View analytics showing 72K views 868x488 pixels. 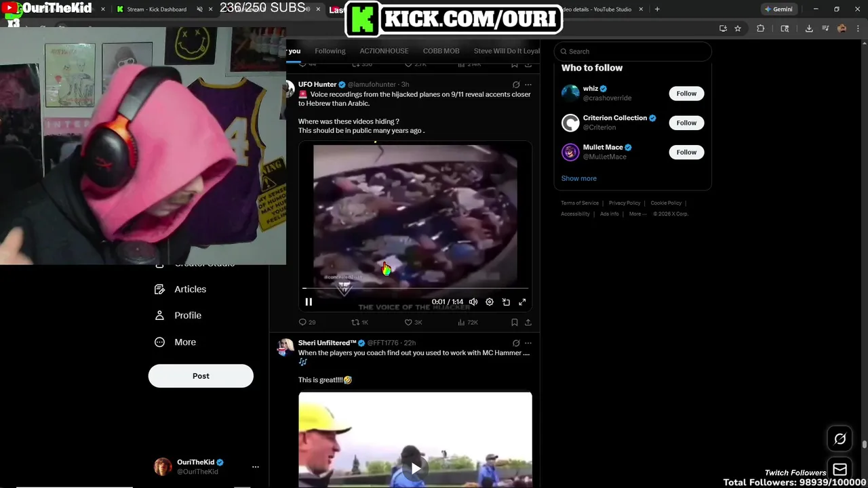[x=468, y=323]
